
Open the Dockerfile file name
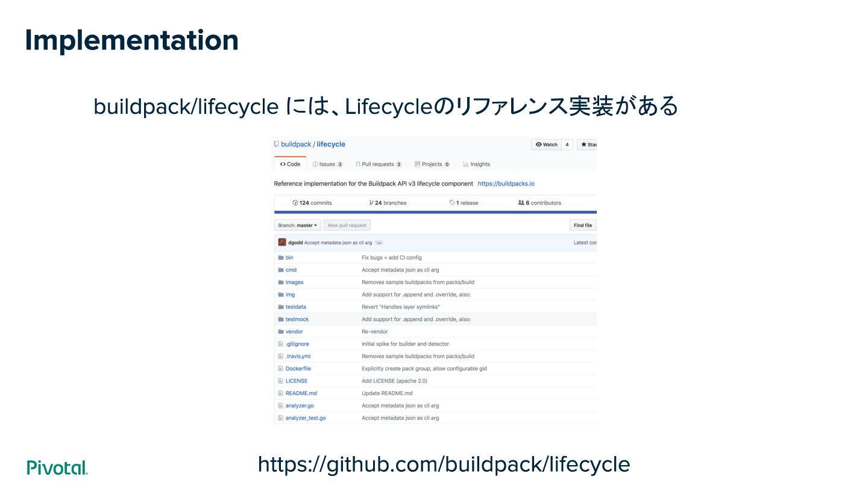click(x=298, y=369)
